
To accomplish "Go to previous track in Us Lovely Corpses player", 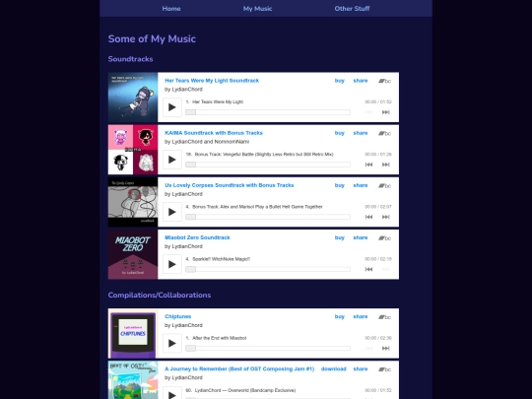I will pos(368,217).
